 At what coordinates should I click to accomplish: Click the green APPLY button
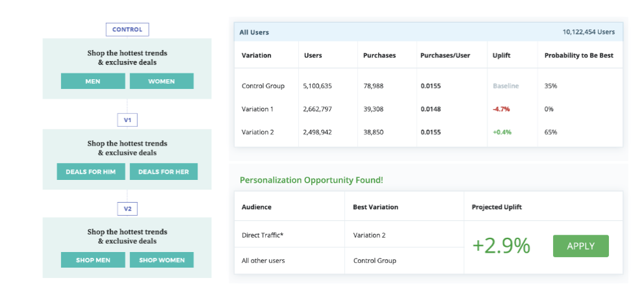pos(580,246)
